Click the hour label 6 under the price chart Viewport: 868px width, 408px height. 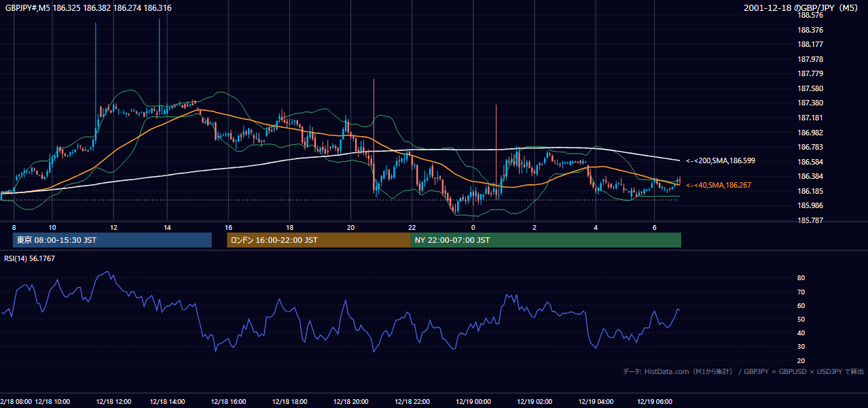tap(654, 227)
